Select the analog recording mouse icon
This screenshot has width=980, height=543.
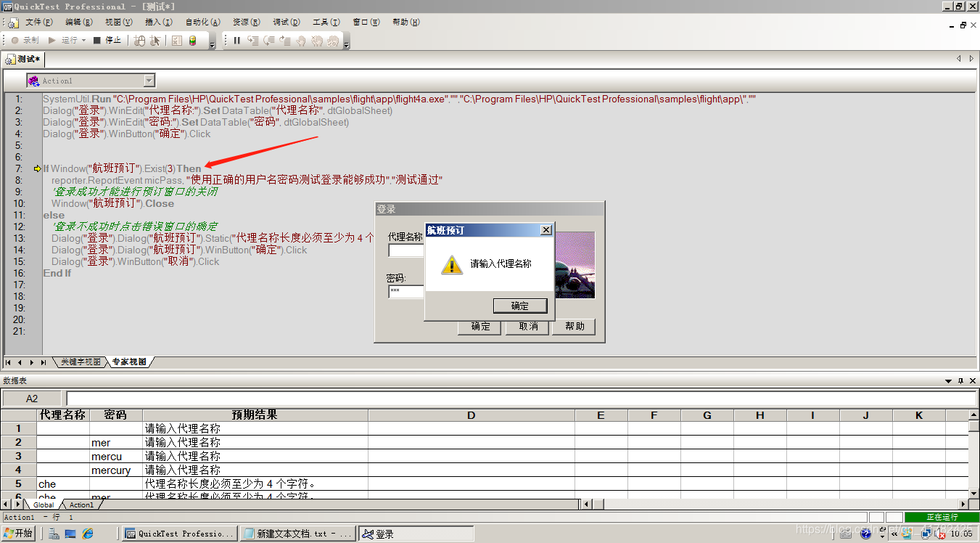click(x=140, y=41)
